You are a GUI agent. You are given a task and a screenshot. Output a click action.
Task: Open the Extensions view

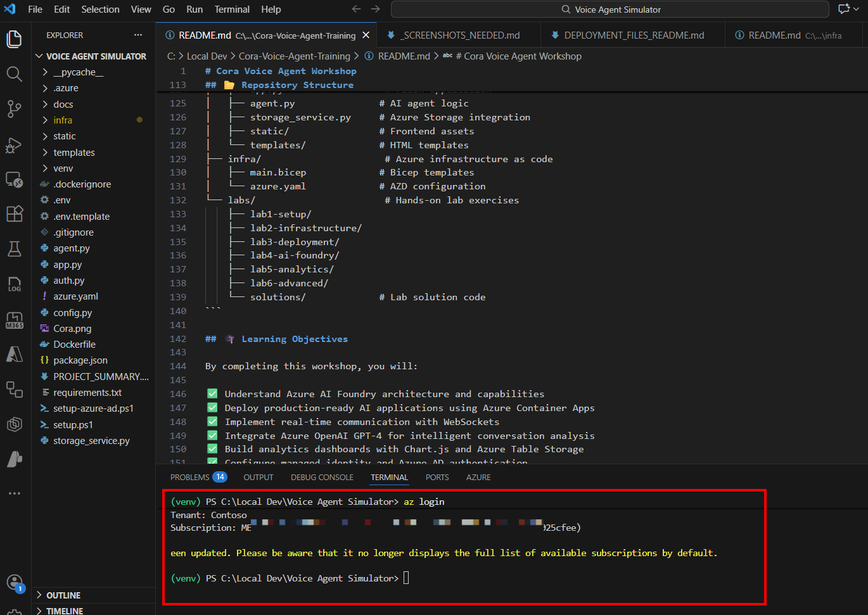click(x=14, y=213)
